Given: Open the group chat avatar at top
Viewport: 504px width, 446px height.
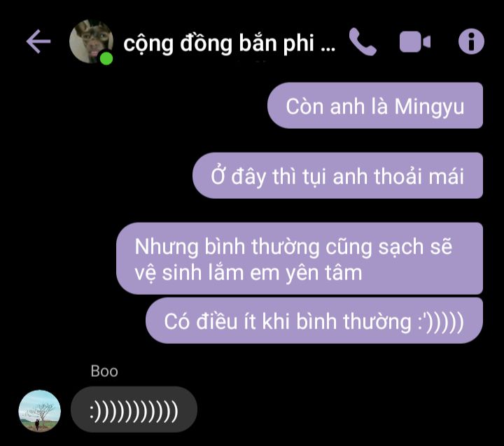Looking at the screenshot, I should tap(91, 41).
